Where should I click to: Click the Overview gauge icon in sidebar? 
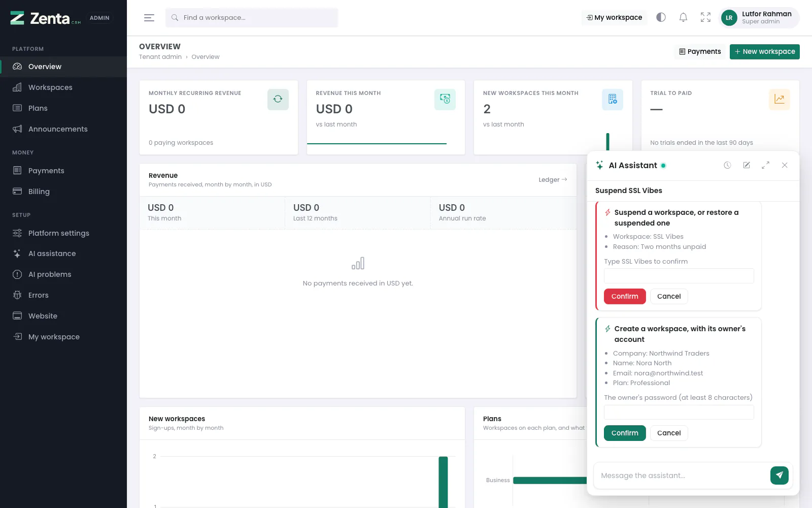tap(17, 67)
